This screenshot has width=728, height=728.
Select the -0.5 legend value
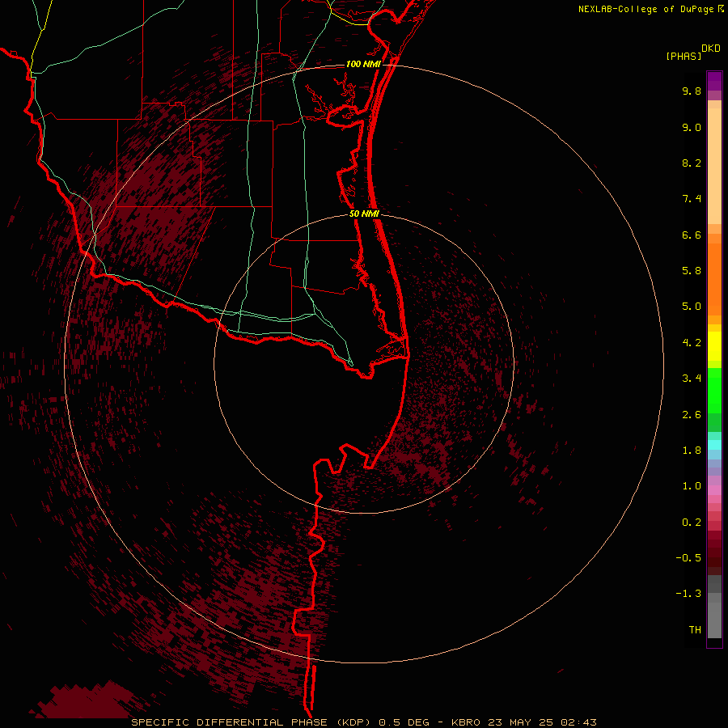(688, 558)
